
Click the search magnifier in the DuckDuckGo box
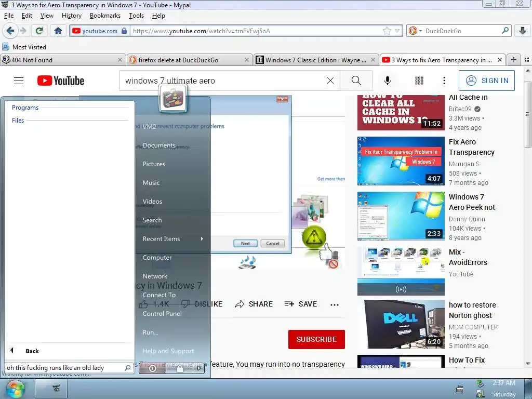[x=505, y=31]
